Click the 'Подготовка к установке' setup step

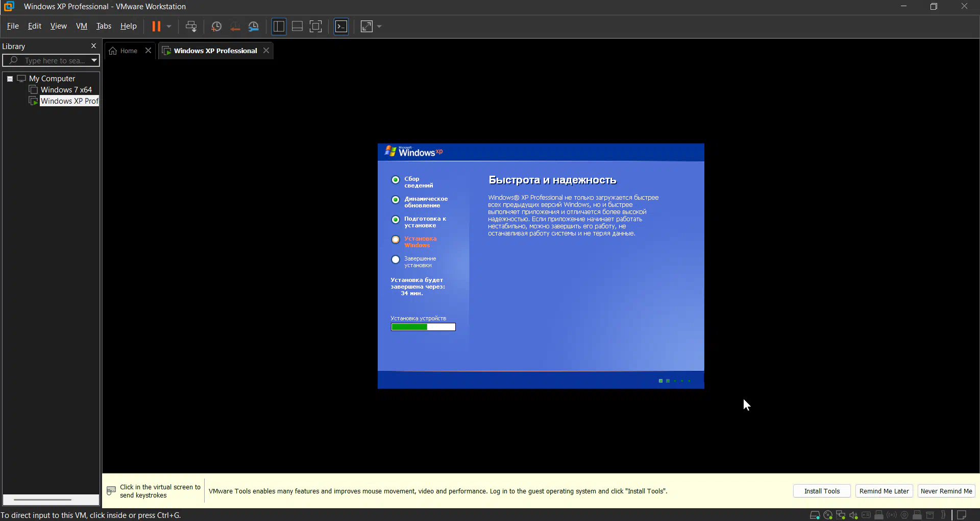tap(419, 222)
